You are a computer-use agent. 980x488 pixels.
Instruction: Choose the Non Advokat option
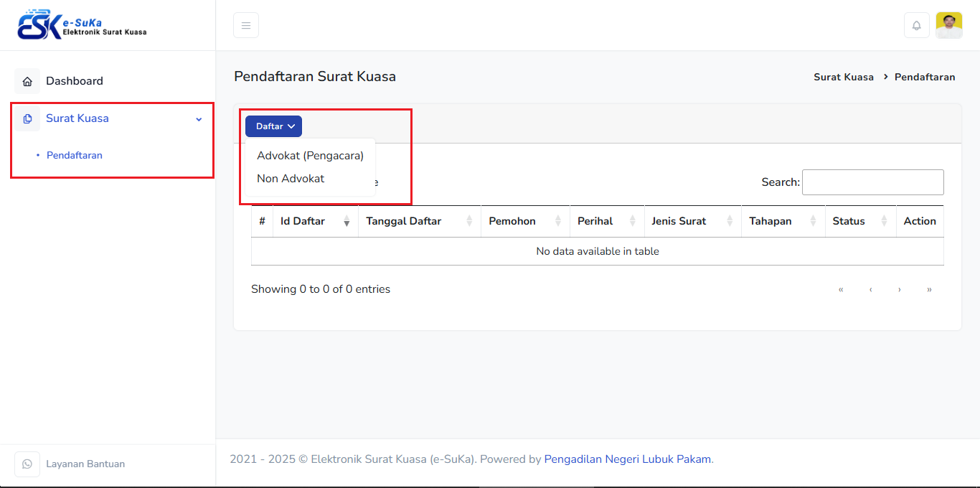[291, 179]
